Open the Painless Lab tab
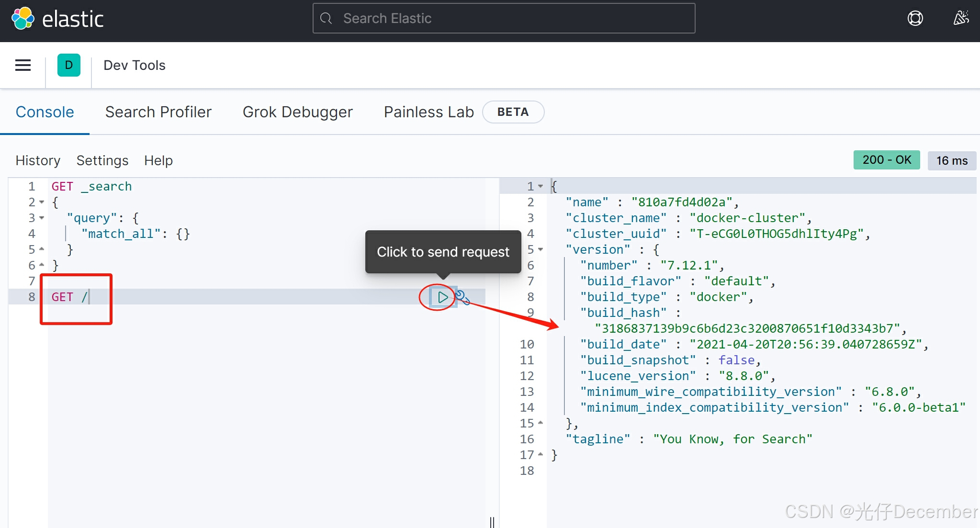Image resolution: width=980 pixels, height=528 pixels. pos(428,112)
